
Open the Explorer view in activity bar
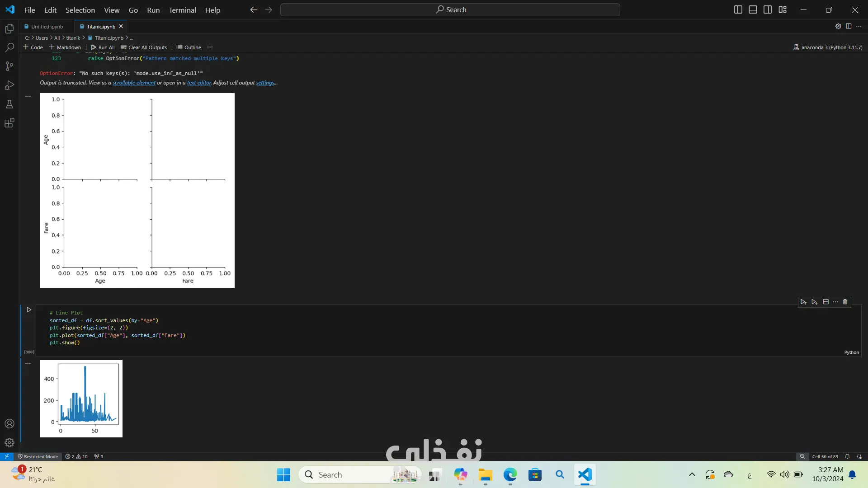coord(9,29)
